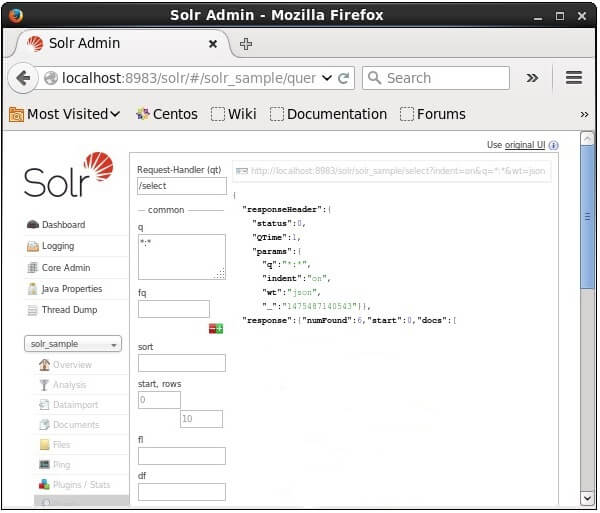Click the site identity globe icon

[x=51, y=78]
